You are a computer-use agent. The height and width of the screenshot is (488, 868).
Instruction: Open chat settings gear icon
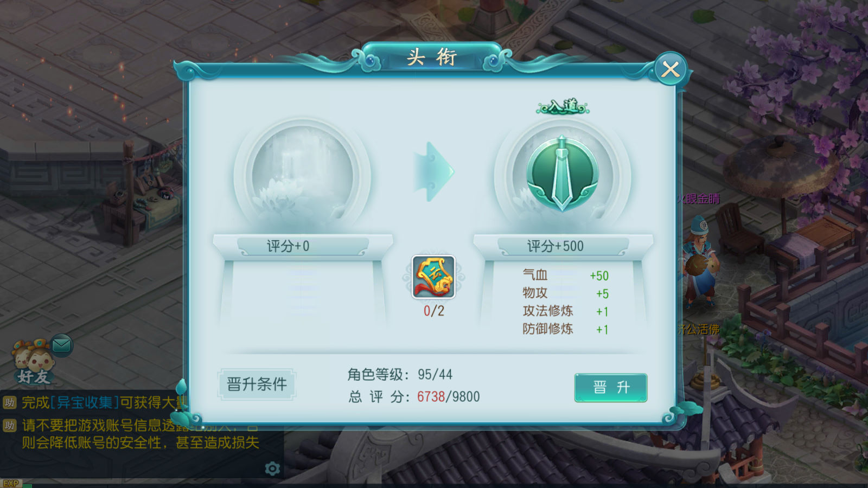[272, 468]
